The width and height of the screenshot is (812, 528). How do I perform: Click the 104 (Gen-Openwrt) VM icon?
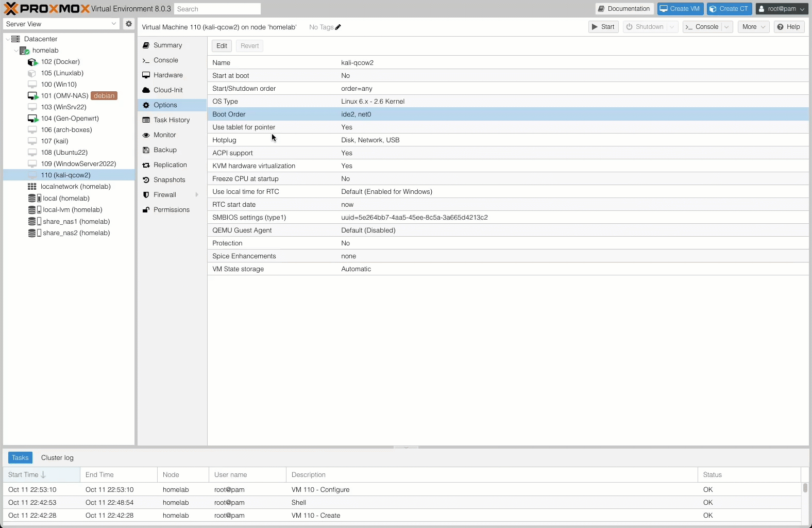(x=32, y=119)
